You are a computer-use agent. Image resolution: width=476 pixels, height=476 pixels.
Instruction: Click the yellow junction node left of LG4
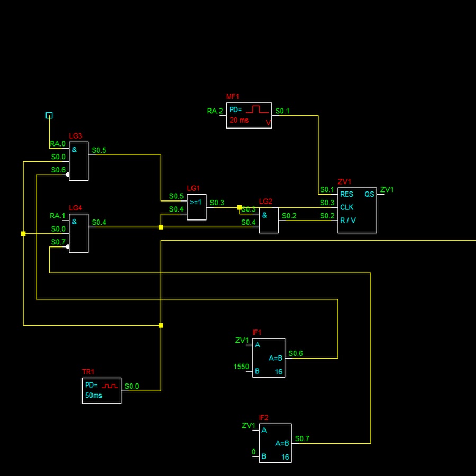tap(23, 233)
